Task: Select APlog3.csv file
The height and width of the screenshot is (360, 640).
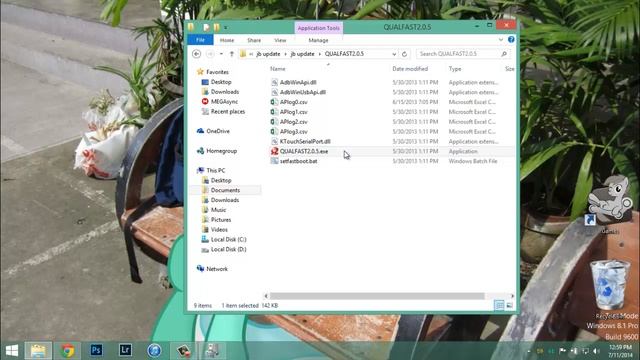Action: 294,131
